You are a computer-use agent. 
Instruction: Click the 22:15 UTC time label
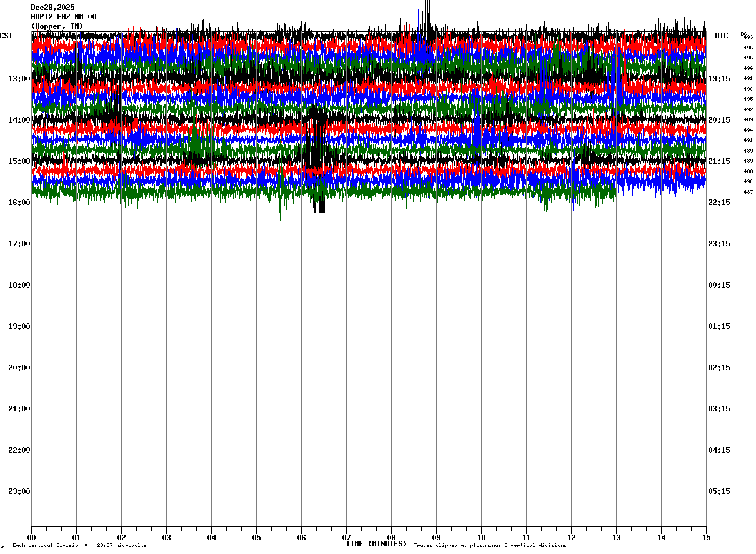719,203
